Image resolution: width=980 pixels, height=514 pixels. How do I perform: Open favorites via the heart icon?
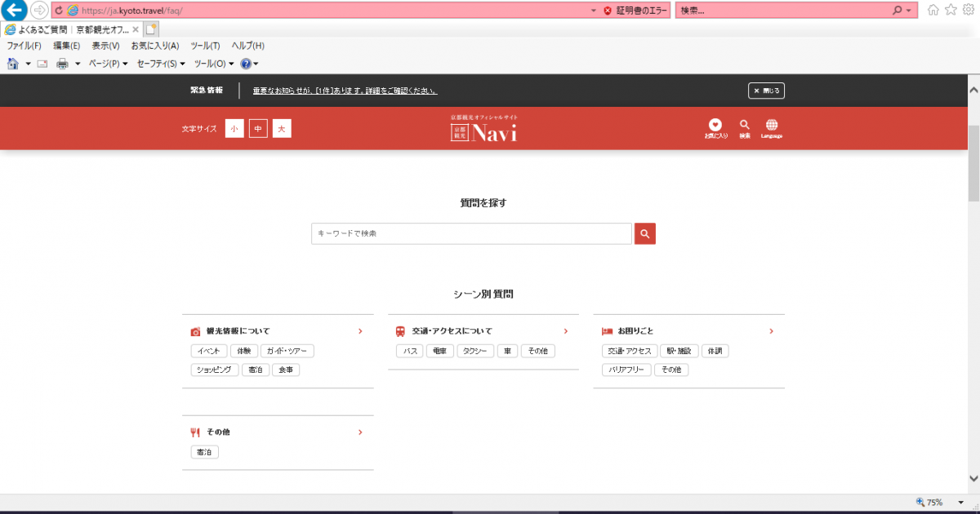(x=715, y=126)
